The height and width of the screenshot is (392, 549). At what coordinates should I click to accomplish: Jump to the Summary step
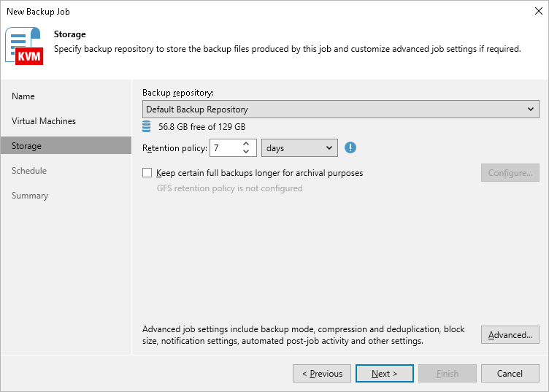30,196
